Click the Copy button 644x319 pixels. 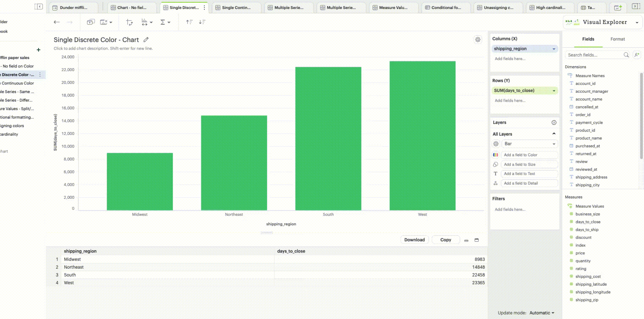point(445,240)
